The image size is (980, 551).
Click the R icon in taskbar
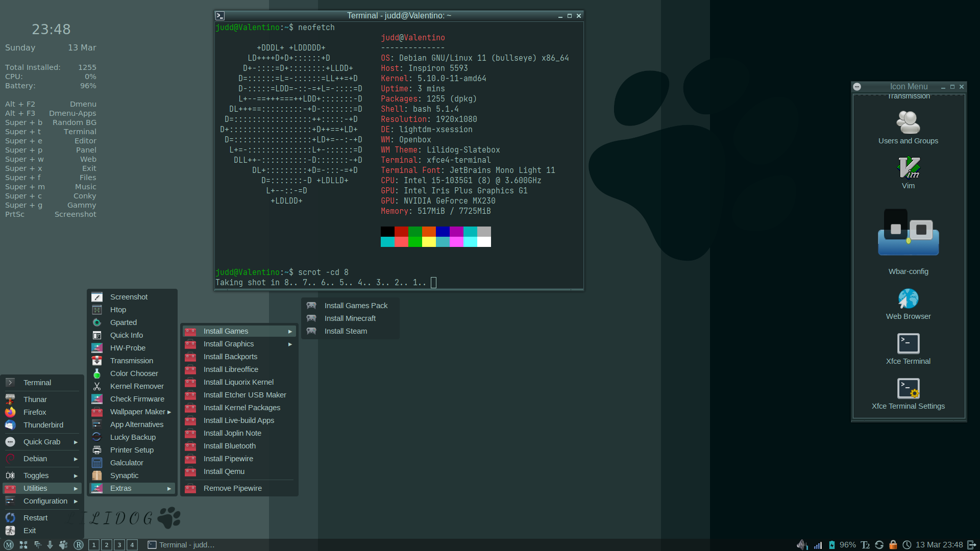[x=79, y=545]
